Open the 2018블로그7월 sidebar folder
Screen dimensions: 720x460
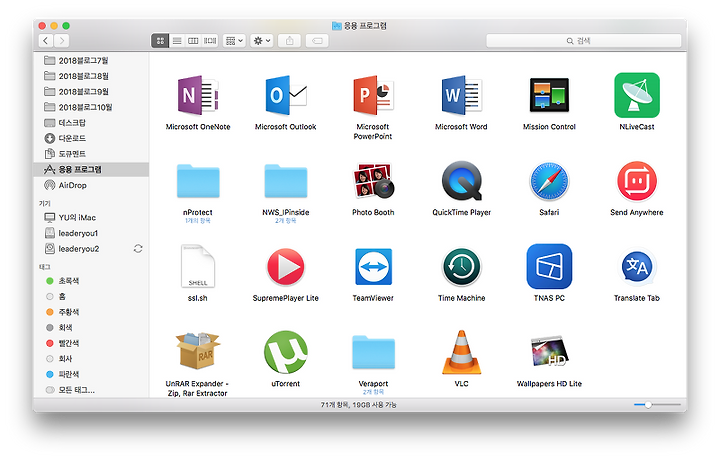pos(91,60)
